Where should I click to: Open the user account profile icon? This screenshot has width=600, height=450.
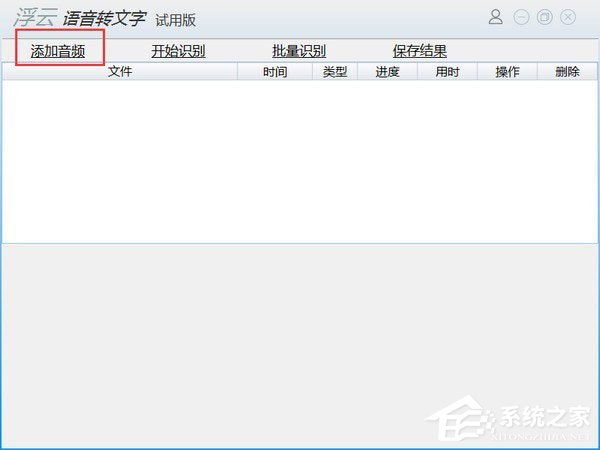[x=496, y=17]
